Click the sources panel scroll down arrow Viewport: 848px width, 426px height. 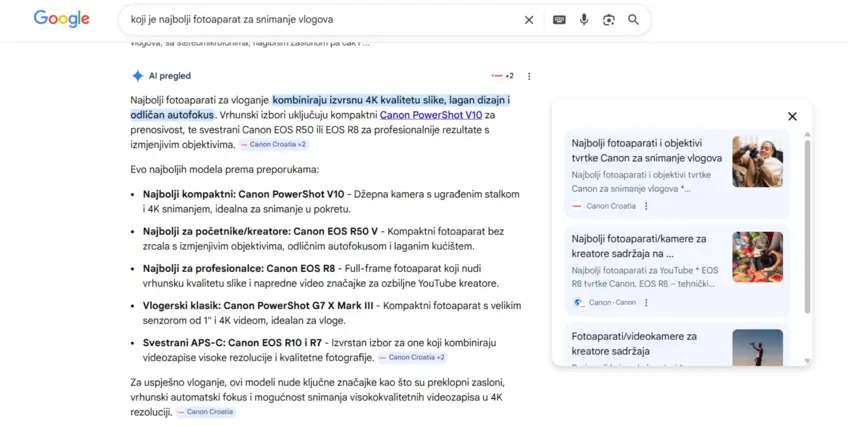pos(807,361)
